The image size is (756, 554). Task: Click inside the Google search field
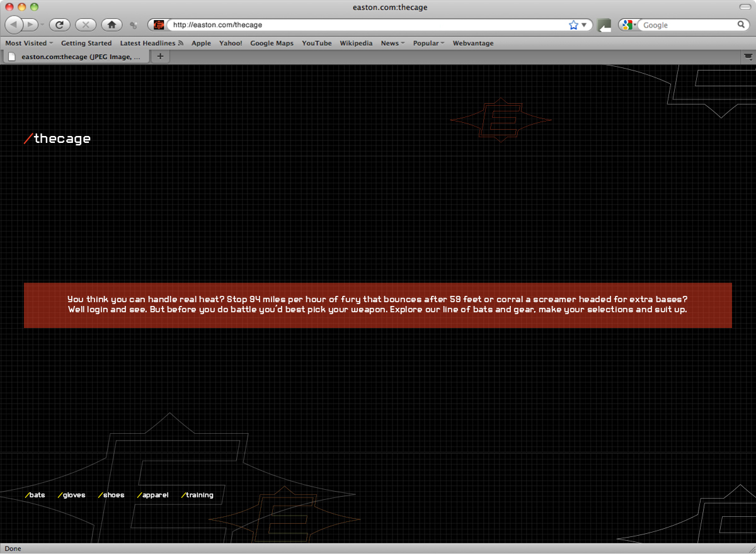click(687, 25)
